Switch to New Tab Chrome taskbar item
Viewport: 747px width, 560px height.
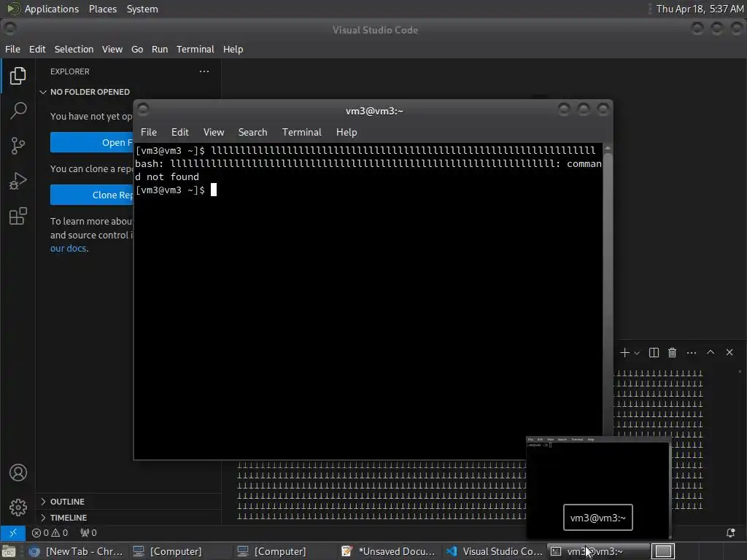point(76,551)
